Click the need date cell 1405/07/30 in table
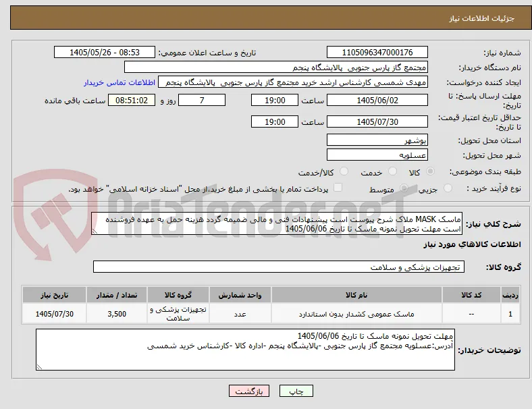 [54, 314]
